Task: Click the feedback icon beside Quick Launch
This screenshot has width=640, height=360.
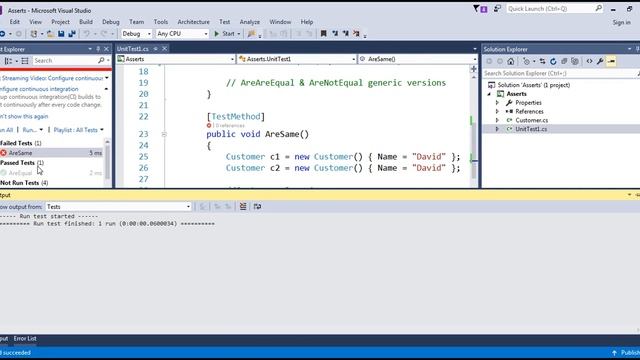Action: [497, 9]
